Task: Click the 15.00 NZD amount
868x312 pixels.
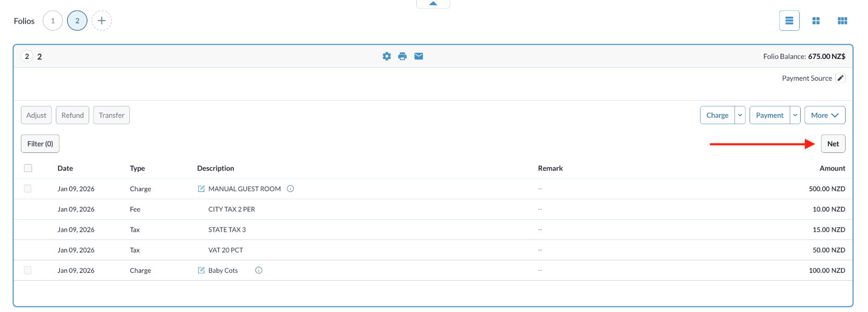Action: pos(829,230)
